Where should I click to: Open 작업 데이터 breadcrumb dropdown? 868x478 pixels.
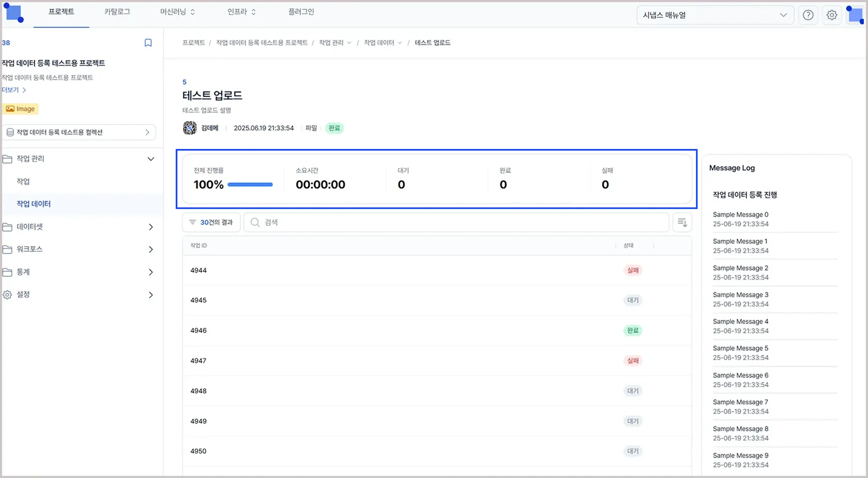383,43
